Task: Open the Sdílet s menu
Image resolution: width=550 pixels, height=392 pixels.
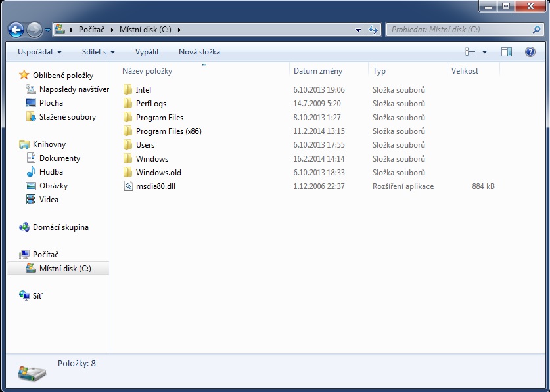Action: point(99,52)
